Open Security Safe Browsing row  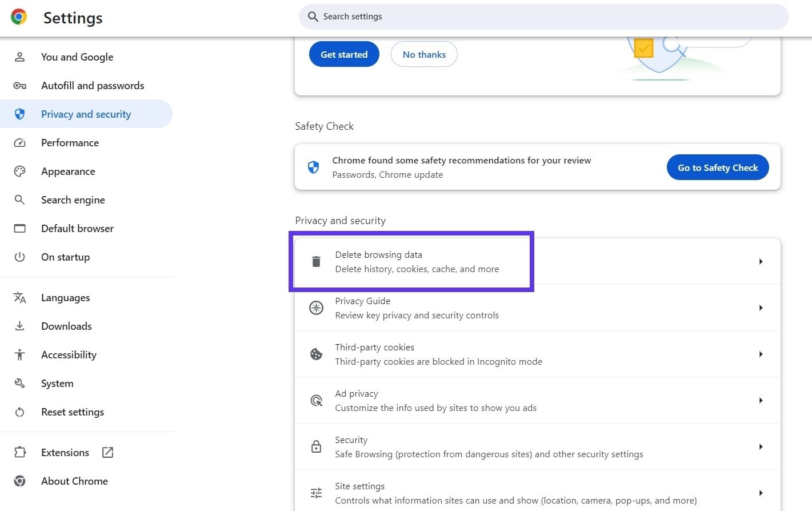click(538, 446)
